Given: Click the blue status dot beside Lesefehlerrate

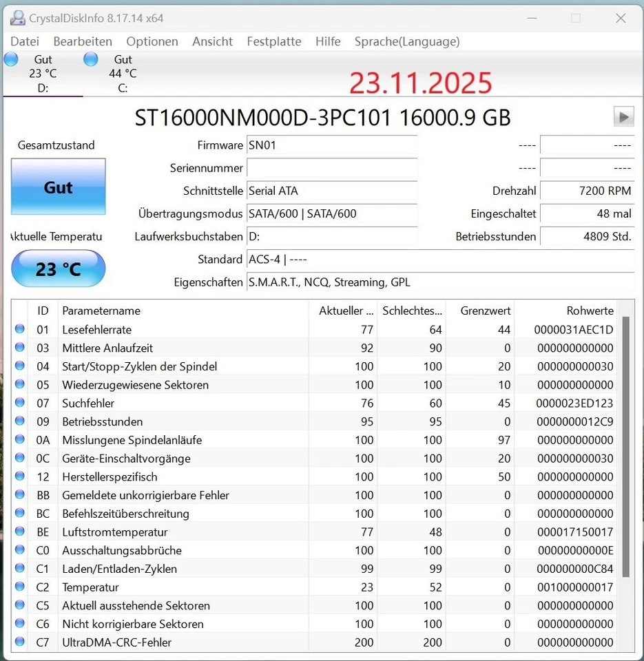Looking at the screenshot, I should click(x=19, y=329).
